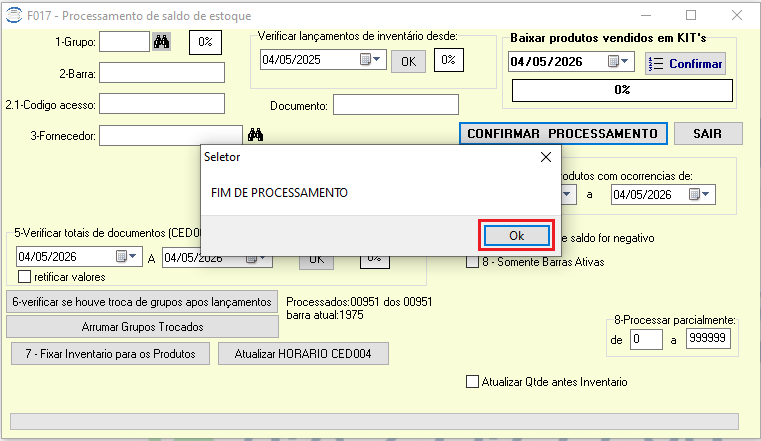Screen dimensions: 761x441
Task: Open calendar for inventory check date 04/05/2025
Action: tap(371, 60)
